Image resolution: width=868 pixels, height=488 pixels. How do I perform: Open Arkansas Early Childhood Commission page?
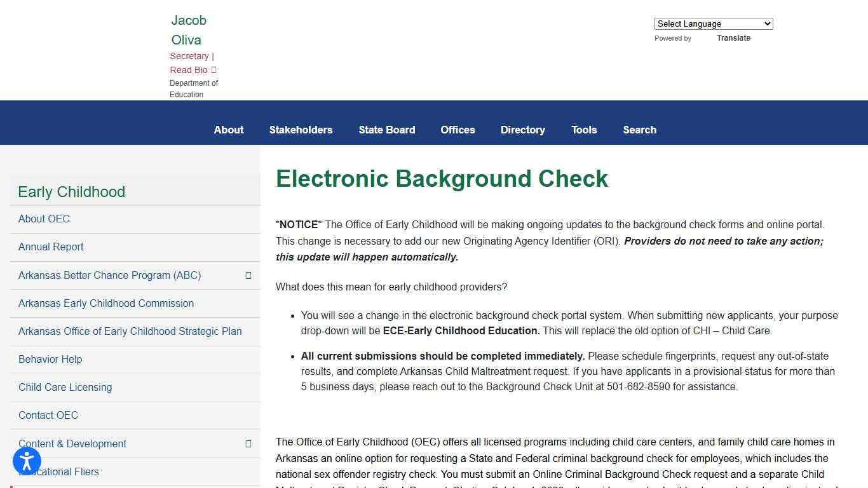(x=106, y=303)
